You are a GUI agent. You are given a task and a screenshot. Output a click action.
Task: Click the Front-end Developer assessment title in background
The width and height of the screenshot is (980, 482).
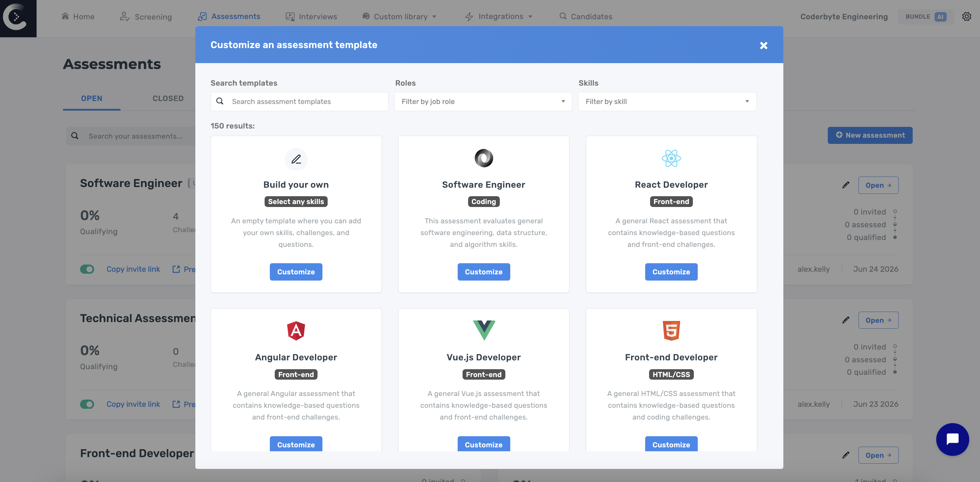click(137, 453)
